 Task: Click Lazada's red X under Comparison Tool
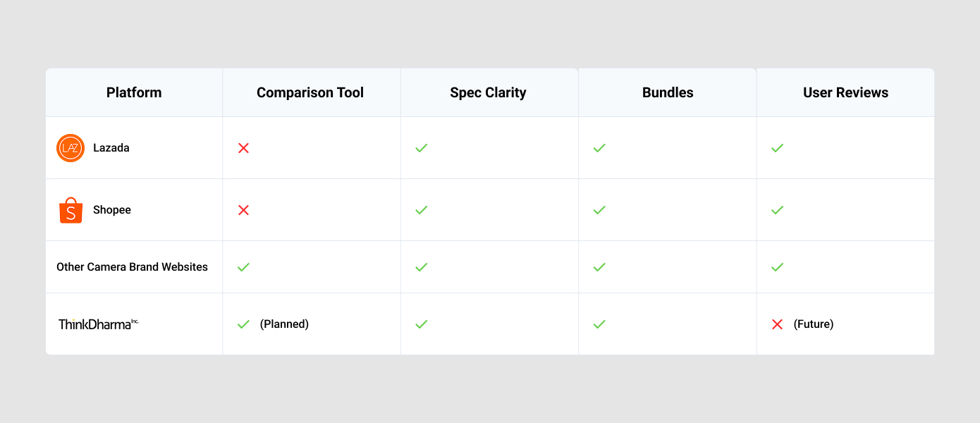click(x=243, y=148)
